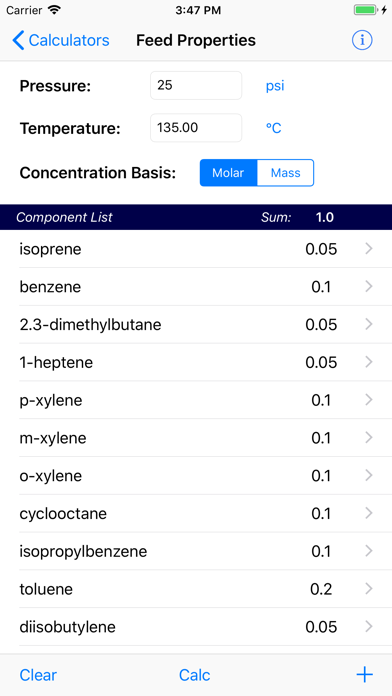Tap the Clear button
Viewport: 392px width, 696px height.
[x=38, y=675]
